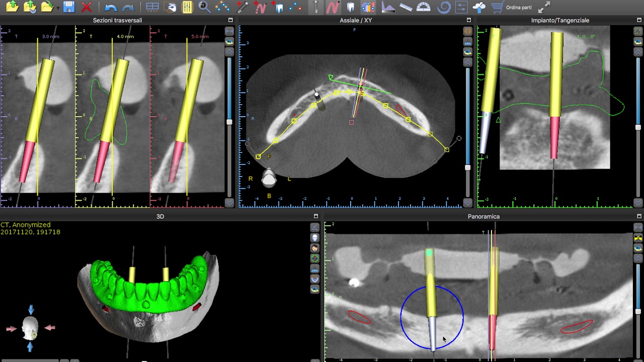Image resolution: width=644 pixels, height=362 pixels.
Task: Undo with the blue left arrow
Action: coord(111,8)
